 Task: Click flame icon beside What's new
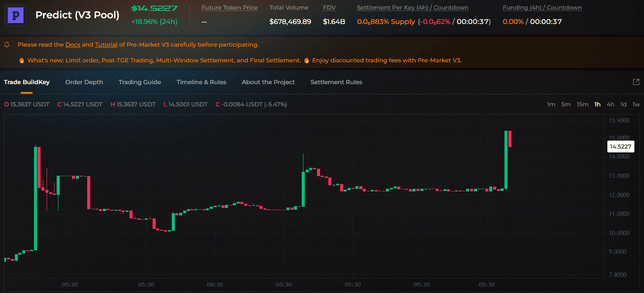pos(21,61)
